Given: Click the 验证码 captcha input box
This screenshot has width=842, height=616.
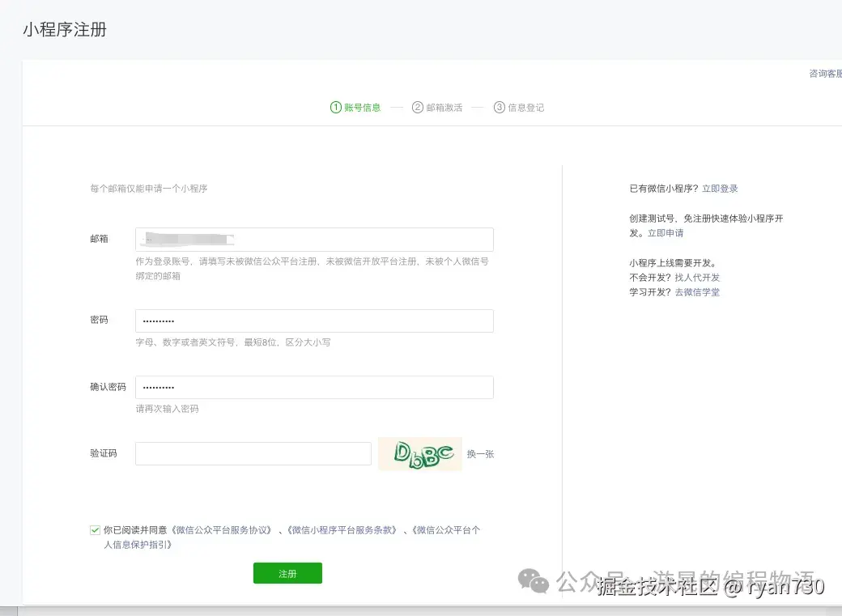Looking at the screenshot, I should click(253, 453).
